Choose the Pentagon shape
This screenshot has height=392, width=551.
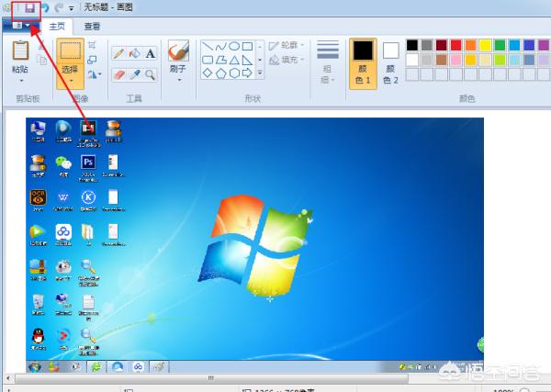pos(221,73)
